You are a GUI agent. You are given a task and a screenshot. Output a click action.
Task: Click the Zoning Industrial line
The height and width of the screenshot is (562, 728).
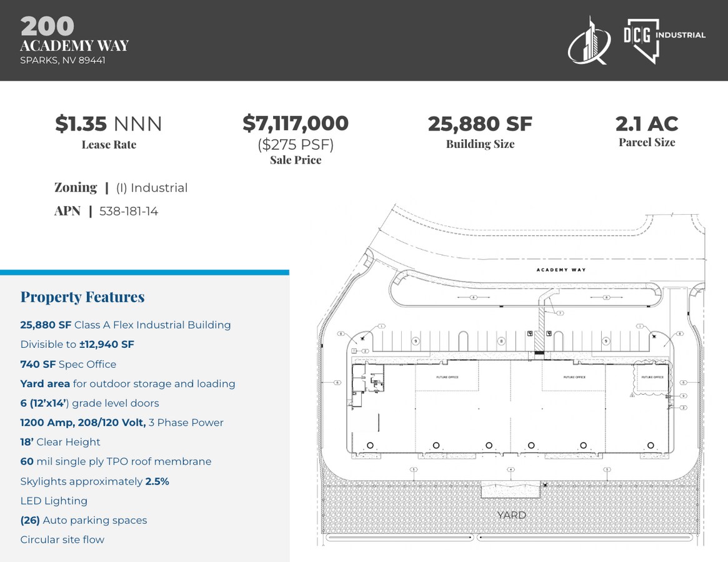pyautogui.click(x=121, y=187)
